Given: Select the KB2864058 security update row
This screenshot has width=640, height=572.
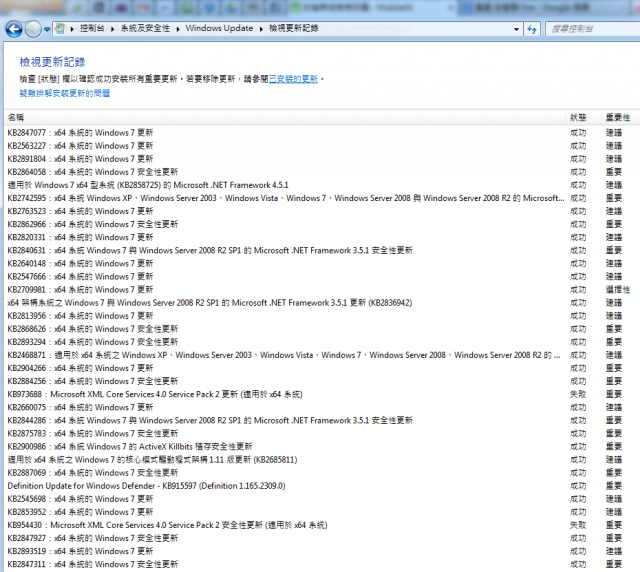Looking at the screenshot, I should [x=320, y=172].
